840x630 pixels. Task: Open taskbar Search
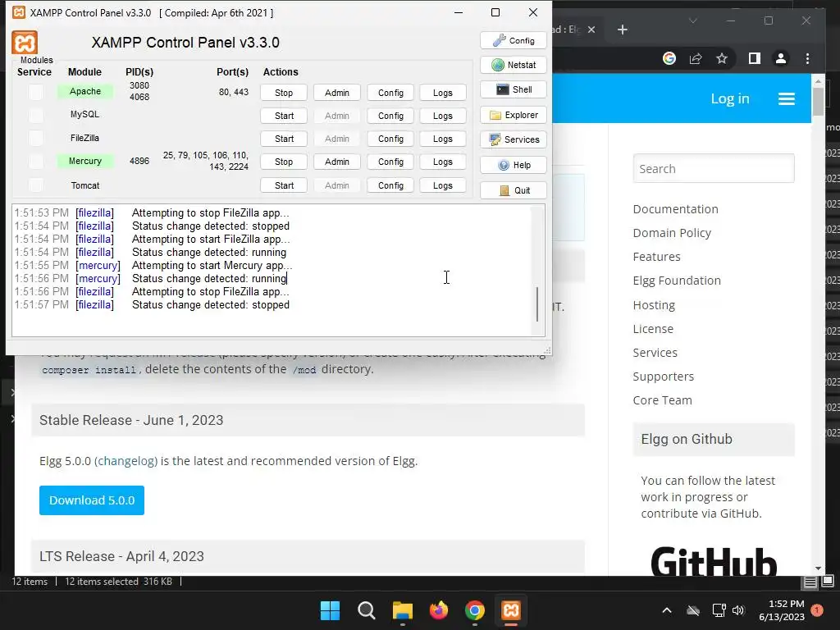coord(367,610)
